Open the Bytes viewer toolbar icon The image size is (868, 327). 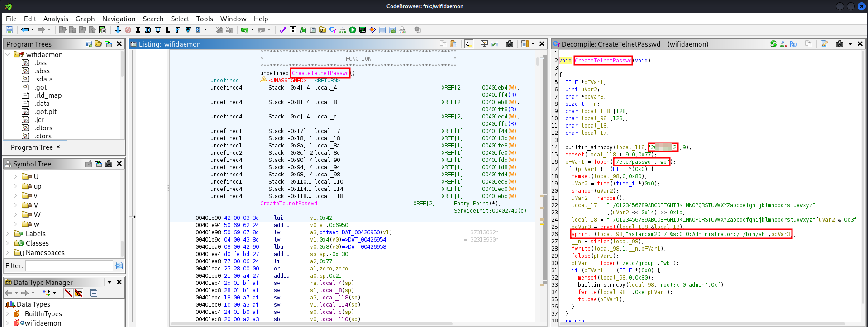point(293,30)
